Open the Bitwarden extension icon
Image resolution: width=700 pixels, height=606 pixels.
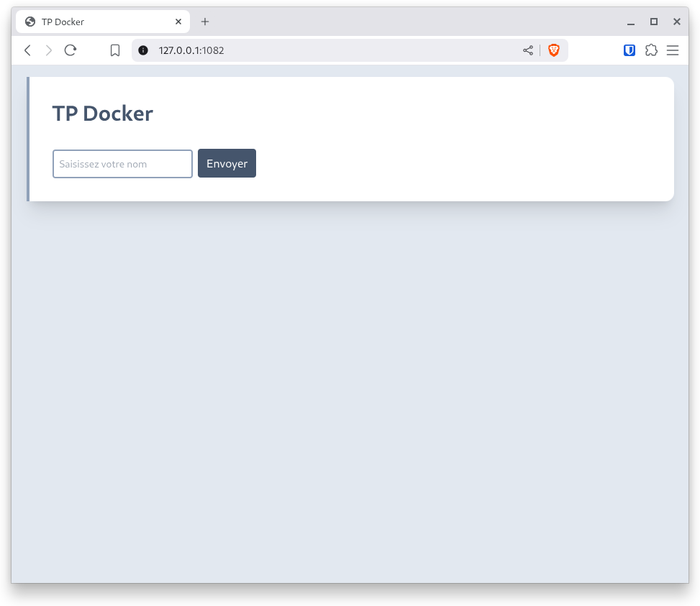629,50
